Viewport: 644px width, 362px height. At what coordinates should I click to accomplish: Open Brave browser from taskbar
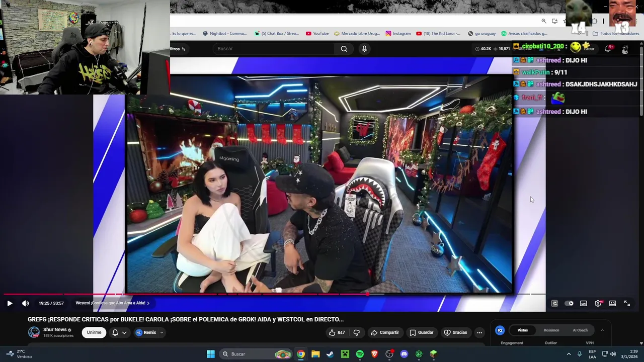tap(374, 354)
